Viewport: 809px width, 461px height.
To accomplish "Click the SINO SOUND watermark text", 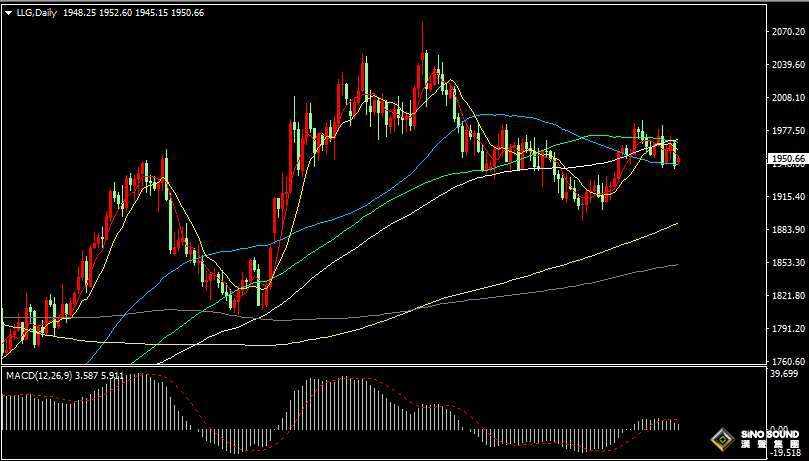I will [x=770, y=436].
